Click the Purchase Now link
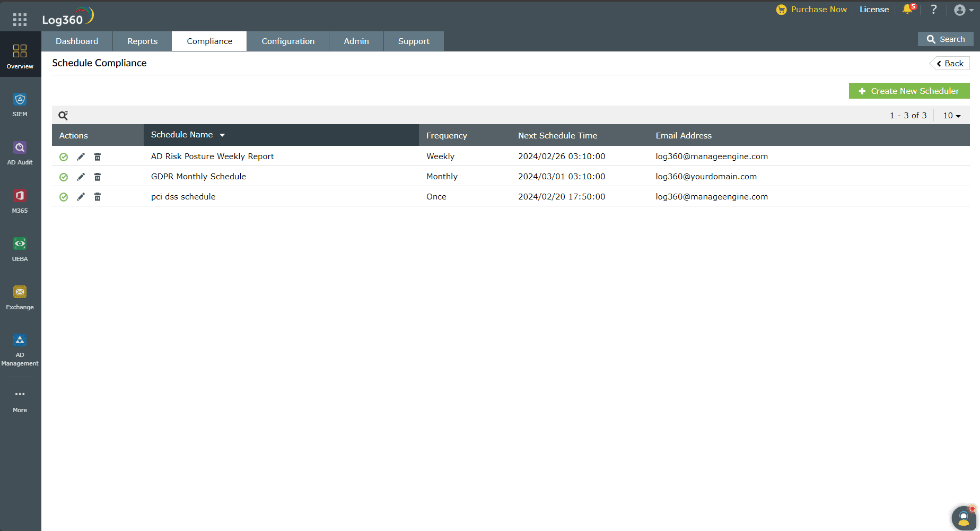This screenshot has width=980, height=531. point(811,10)
